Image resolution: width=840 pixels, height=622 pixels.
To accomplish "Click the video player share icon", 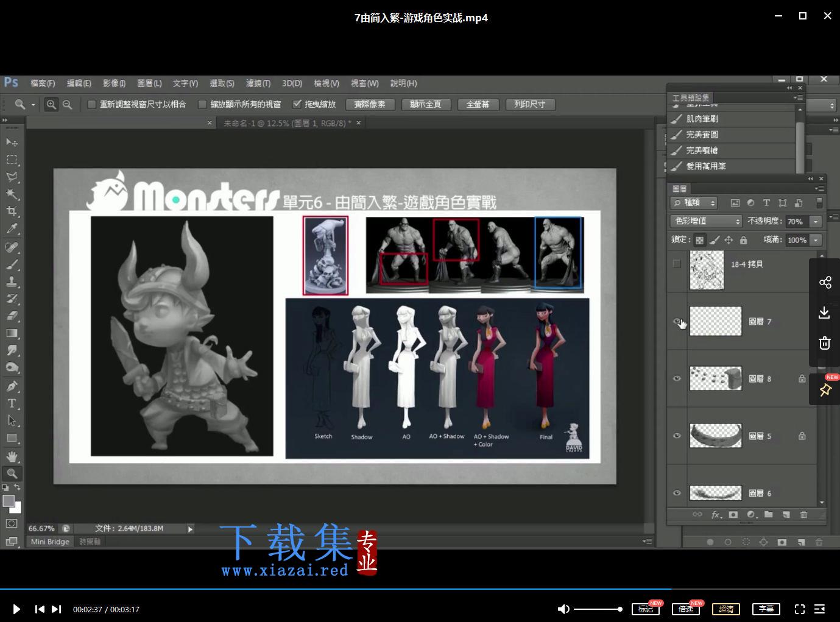I will pyautogui.click(x=825, y=282).
